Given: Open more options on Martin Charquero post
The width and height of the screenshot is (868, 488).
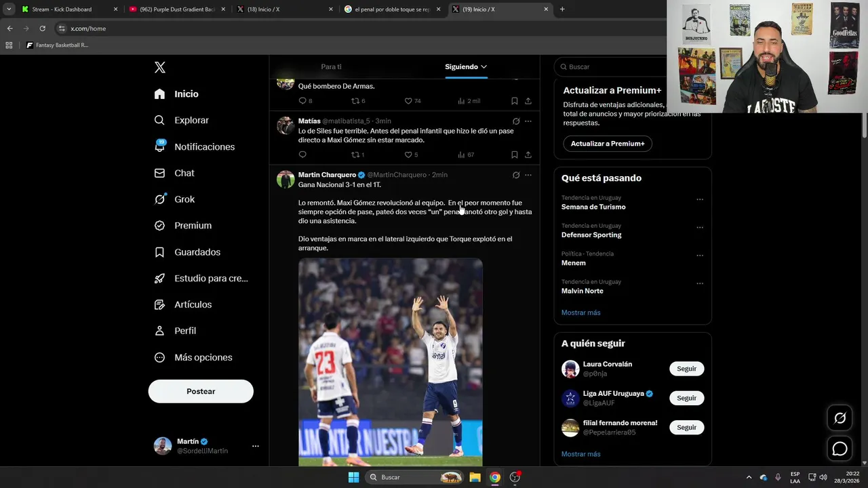Looking at the screenshot, I should pos(528,175).
